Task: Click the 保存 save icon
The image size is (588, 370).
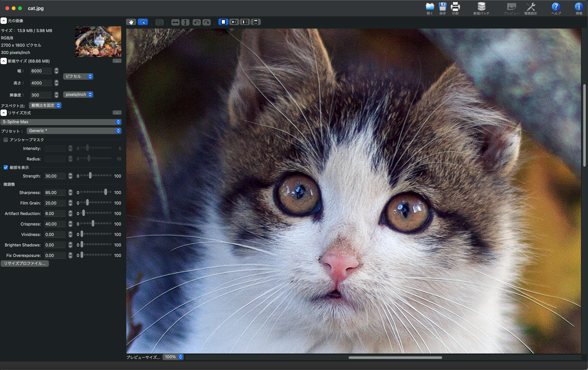Action: tap(443, 8)
